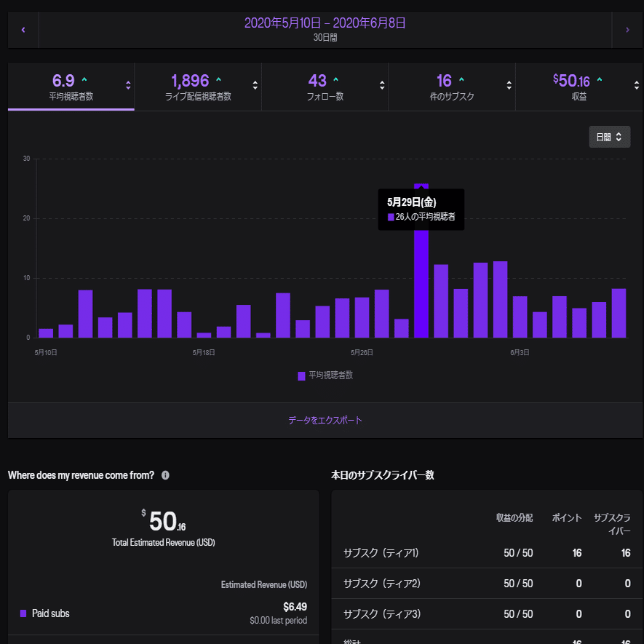Select the 件のサブスク metric tab

(x=452, y=87)
